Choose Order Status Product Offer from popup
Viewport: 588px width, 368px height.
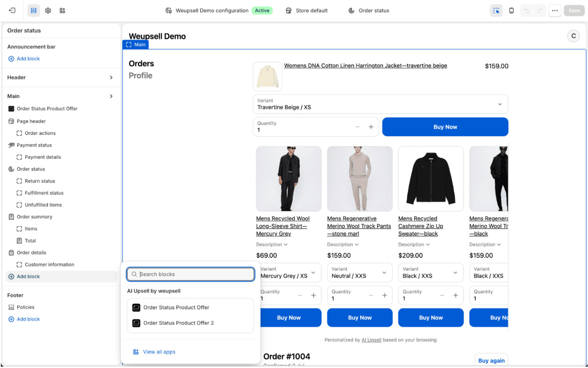(x=190, y=307)
